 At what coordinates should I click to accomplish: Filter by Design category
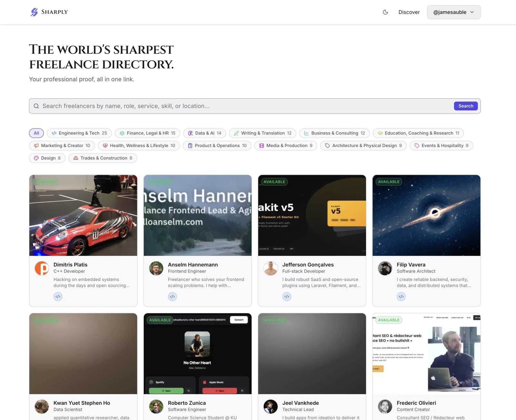(47, 158)
